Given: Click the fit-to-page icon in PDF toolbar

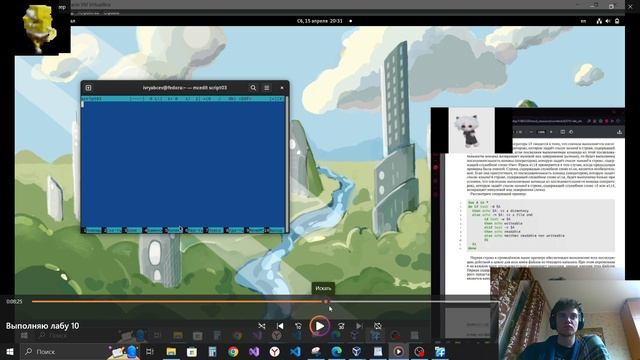Looking at the screenshot, I should click(562, 132).
